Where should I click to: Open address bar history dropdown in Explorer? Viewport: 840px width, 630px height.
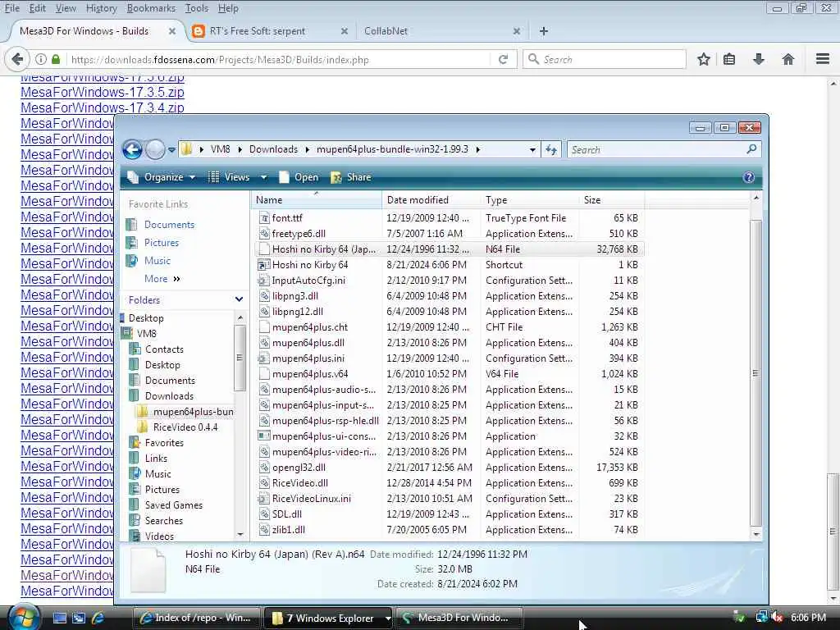pos(532,150)
